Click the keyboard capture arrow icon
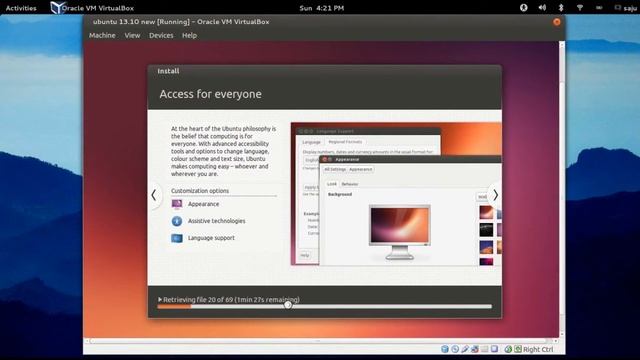This screenshot has width=640, height=360. point(518,349)
